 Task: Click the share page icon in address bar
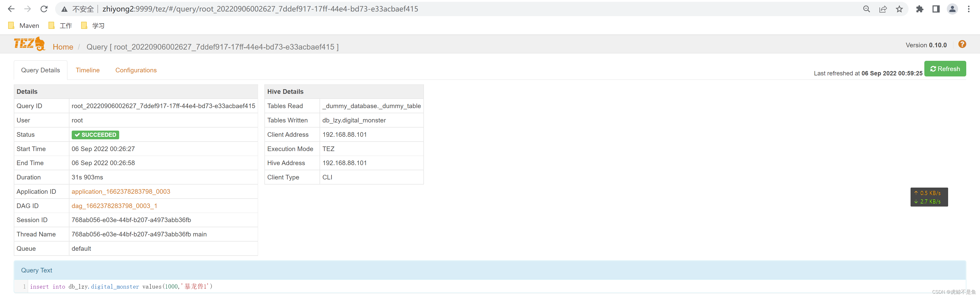(883, 9)
